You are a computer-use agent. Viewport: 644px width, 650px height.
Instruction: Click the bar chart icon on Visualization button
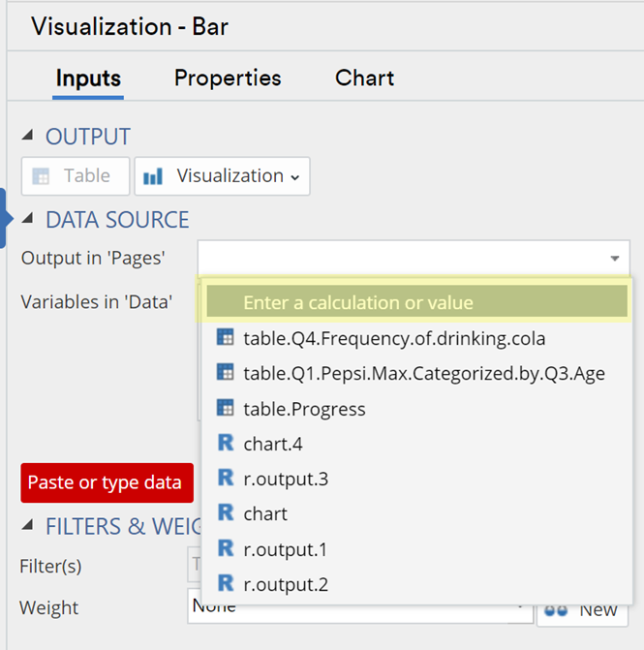pyautogui.click(x=153, y=176)
